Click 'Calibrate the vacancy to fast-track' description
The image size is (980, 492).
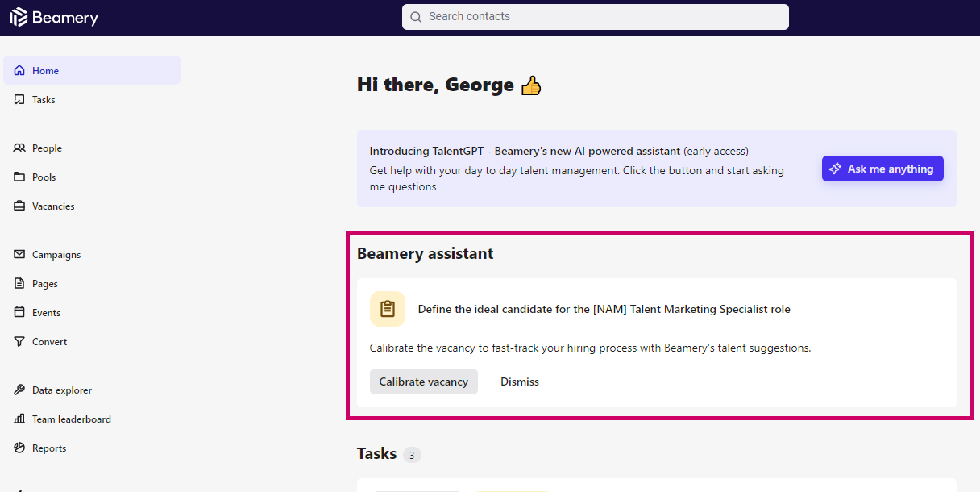[x=590, y=348]
